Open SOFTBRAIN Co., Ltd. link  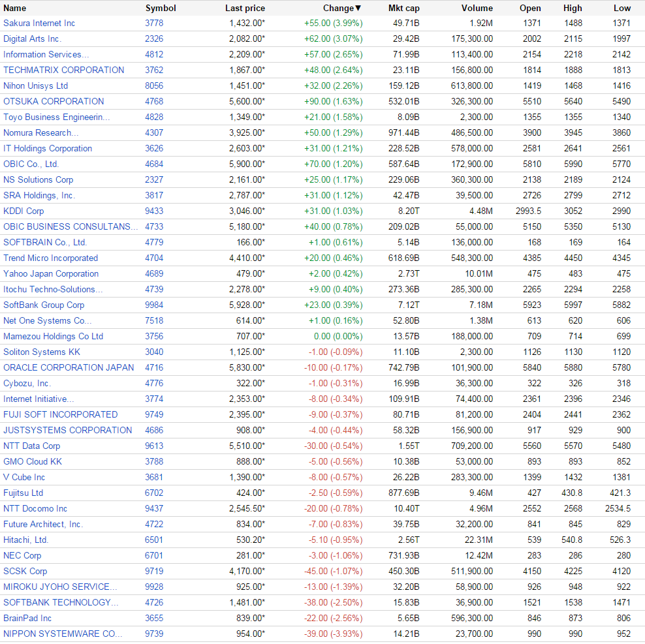(45, 242)
